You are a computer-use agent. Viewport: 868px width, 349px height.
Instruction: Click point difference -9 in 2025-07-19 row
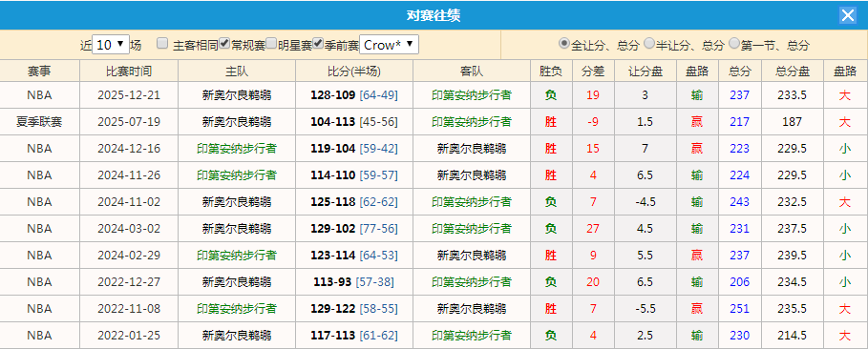click(x=593, y=122)
